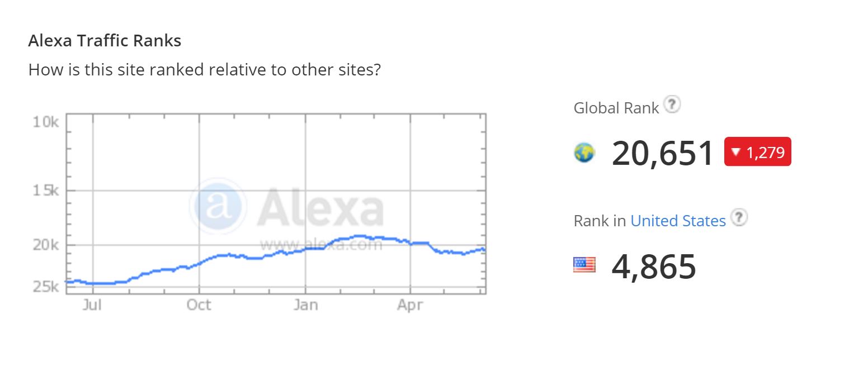Viewport: 868px width, 376px height.
Task: Click the Global Rank label text
Action: (x=616, y=108)
